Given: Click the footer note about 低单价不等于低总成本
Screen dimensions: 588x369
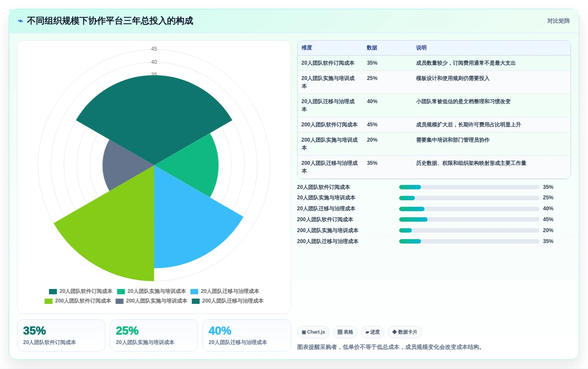Looking at the screenshot, I should 390,347.
